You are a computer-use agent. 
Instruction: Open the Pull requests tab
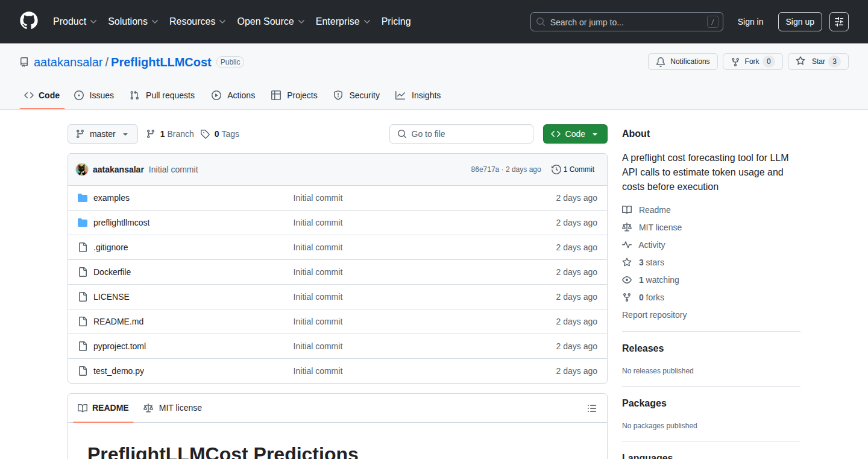[163, 95]
